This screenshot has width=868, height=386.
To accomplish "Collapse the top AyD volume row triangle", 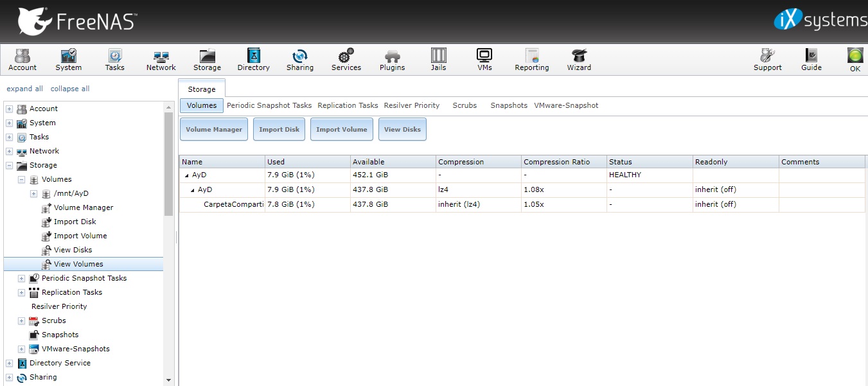I will (x=187, y=175).
